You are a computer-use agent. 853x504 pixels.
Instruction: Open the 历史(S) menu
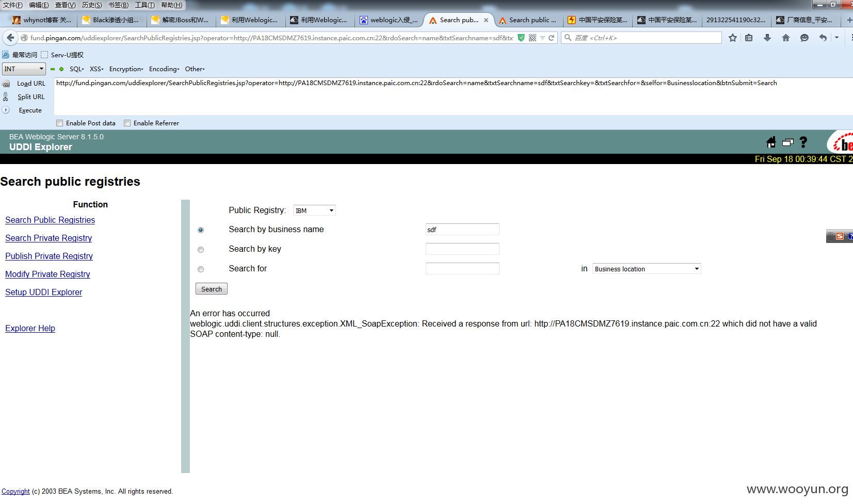[x=92, y=5]
